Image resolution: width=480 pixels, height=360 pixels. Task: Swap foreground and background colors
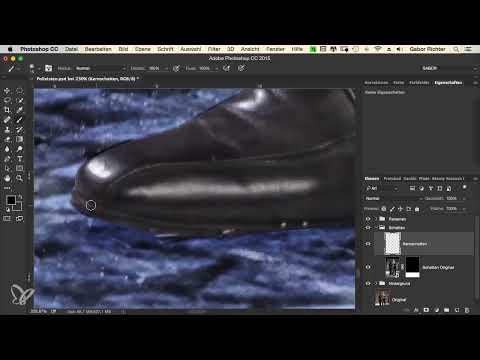[20, 197]
